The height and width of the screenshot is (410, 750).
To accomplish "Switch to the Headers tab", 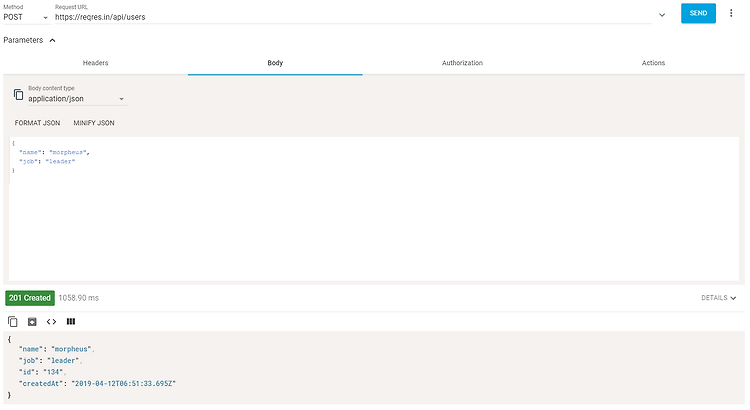I will point(95,63).
